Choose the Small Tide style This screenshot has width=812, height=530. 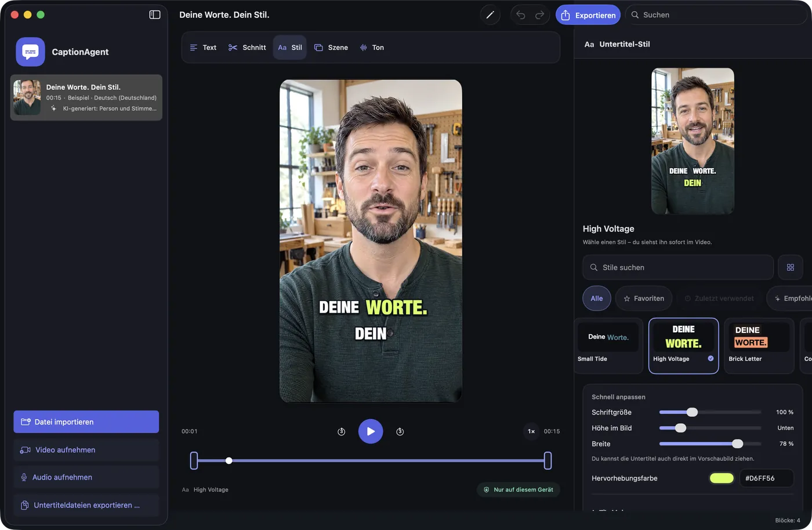[x=608, y=346]
